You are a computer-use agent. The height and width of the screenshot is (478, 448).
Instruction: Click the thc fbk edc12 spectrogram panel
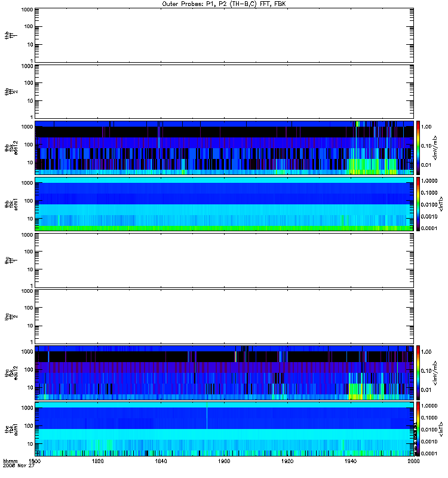pyautogui.click(x=224, y=372)
